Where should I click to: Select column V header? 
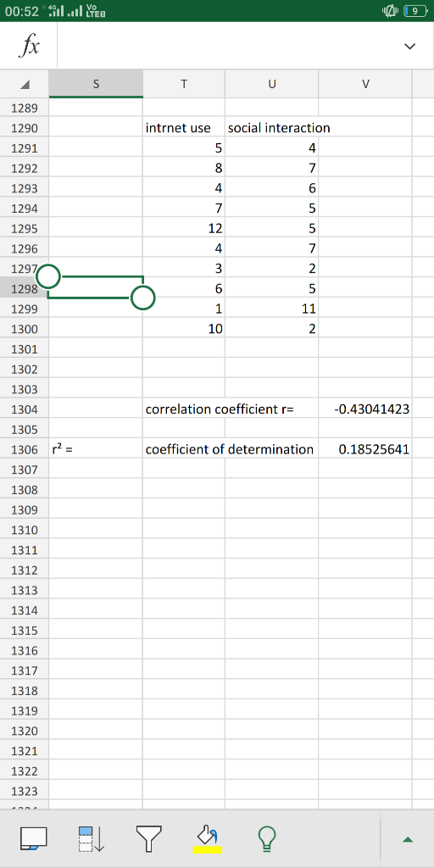tap(365, 84)
